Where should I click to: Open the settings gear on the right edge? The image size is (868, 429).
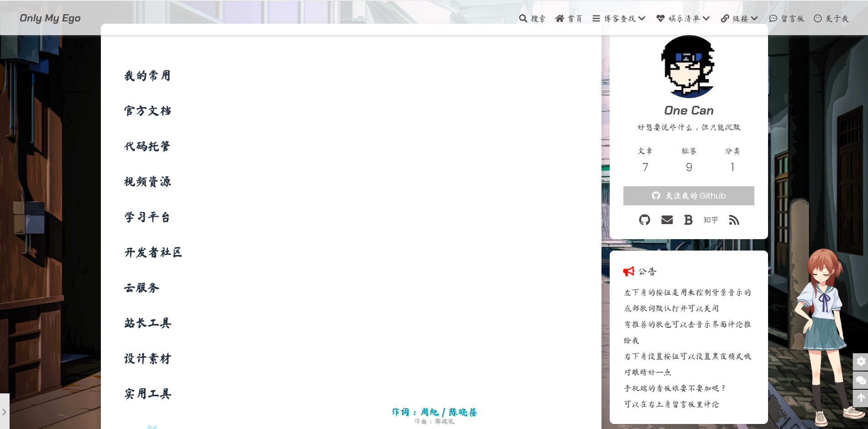point(860,361)
